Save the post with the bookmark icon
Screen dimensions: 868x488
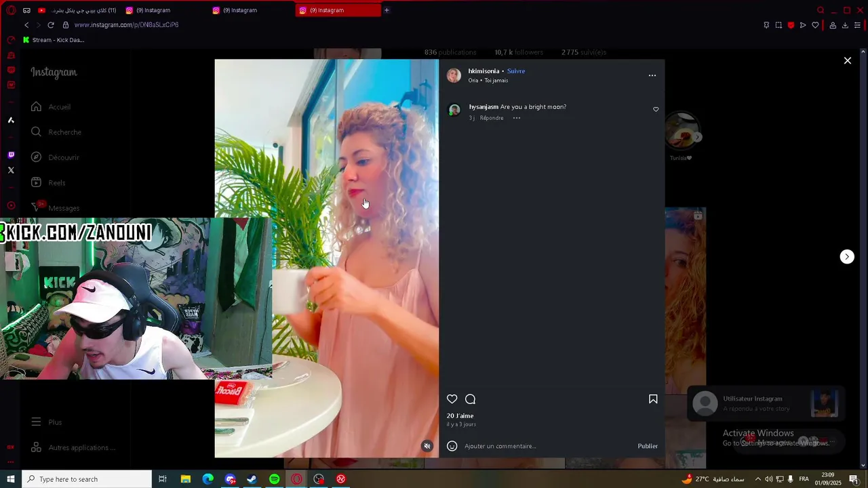pyautogui.click(x=653, y=399)
